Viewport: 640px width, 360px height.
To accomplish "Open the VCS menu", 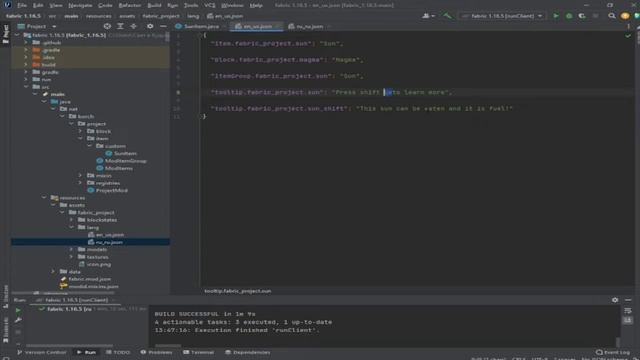I will [x=209, y=5].
